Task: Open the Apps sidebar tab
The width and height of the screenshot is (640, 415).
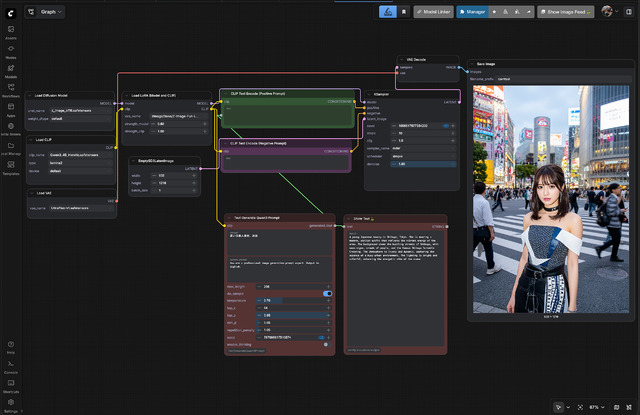Action: coord(11,109)
